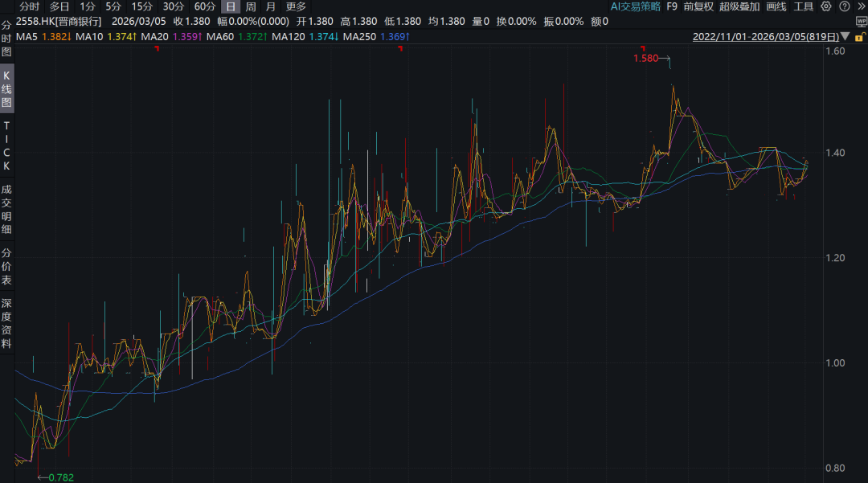Expand the double-chevron more toolbar icon
Image resolution: width=868 pixels, height=483 pixels.
(x=861, y=6)
